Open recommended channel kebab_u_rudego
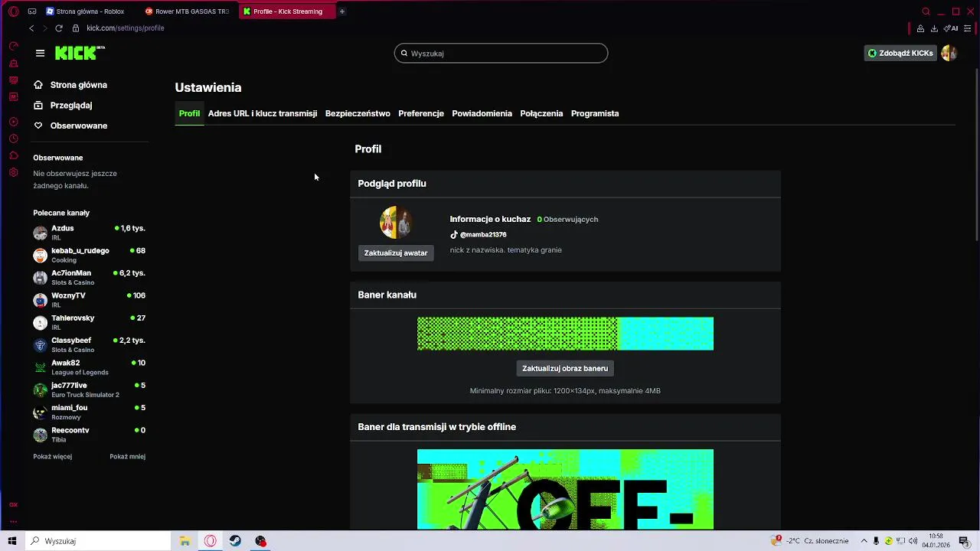The image size is (980, 551). click(x=89, y=255)
